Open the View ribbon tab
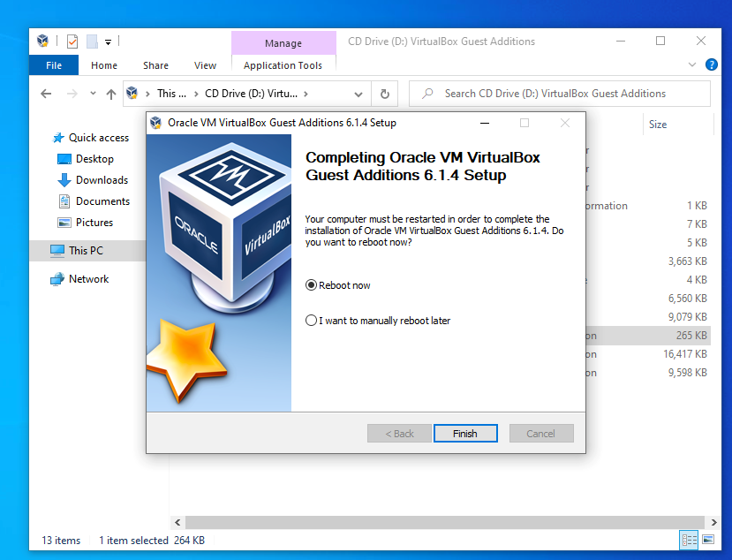This screenshot has width=732, height=560. (205, 65)
